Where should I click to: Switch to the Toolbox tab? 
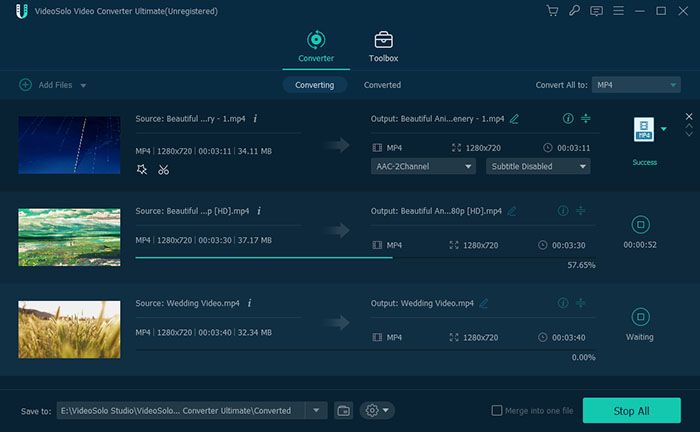383,46
